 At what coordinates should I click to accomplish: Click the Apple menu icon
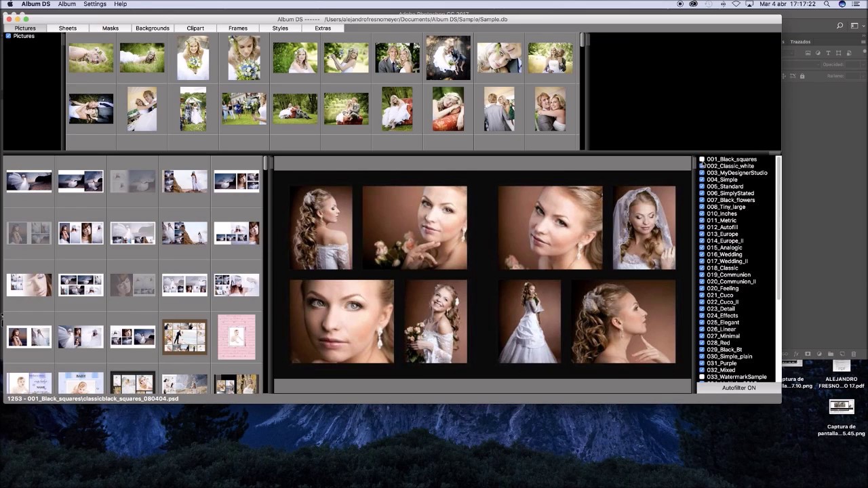click(x=9, y=4)
